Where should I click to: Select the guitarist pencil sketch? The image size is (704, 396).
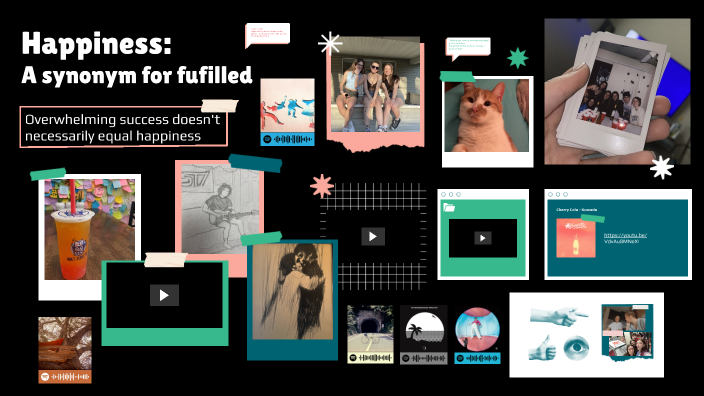220,209
